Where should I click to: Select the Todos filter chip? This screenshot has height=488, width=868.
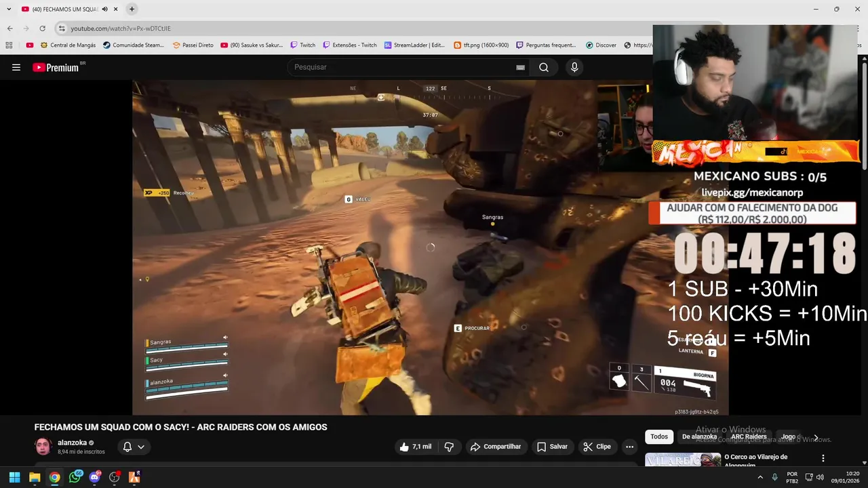coord(659,436)
